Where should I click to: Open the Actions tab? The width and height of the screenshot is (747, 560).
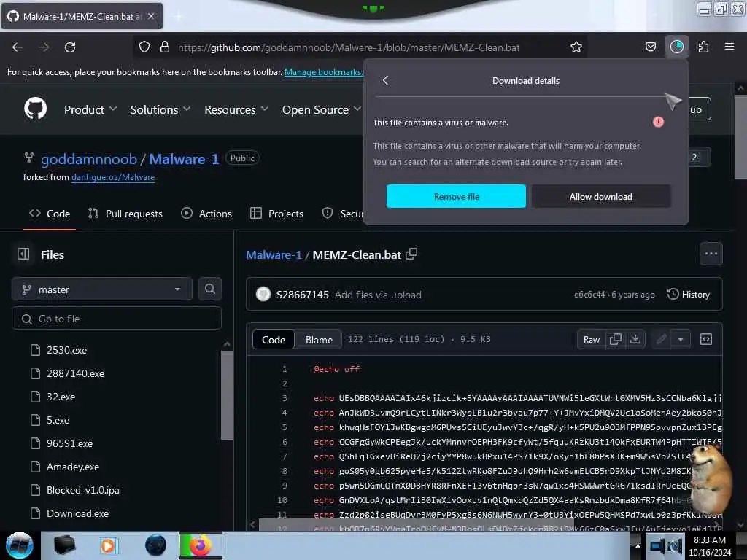[206, 214]
